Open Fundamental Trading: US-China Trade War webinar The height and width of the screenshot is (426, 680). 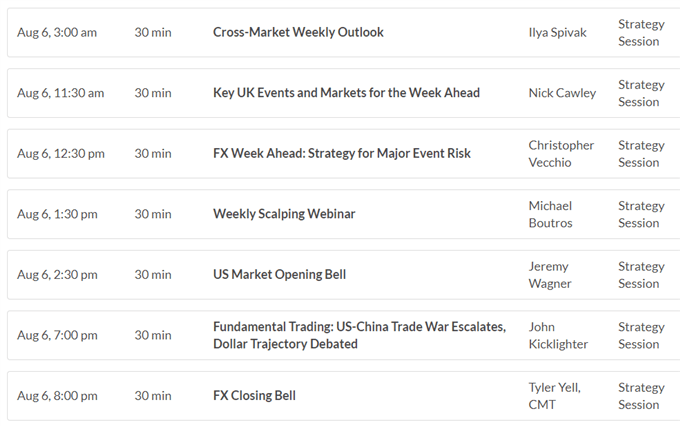360,335
